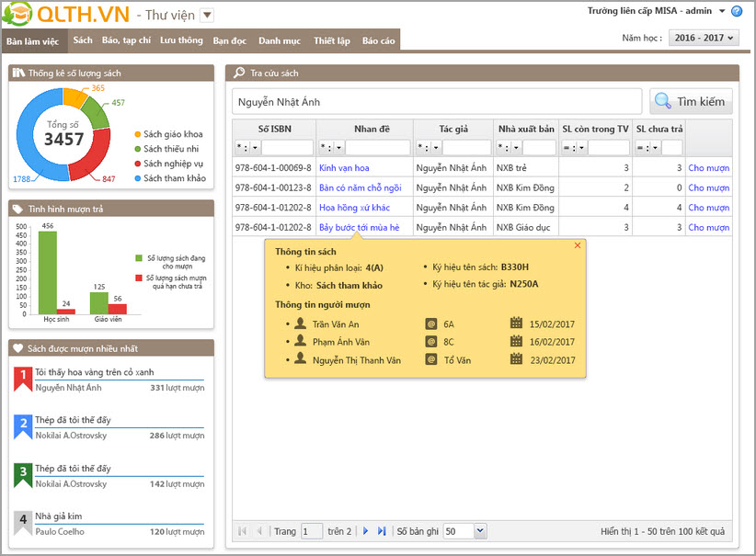Jump to last page of results
The width and height of the screenshot is (756, 556).
[382, 531]
